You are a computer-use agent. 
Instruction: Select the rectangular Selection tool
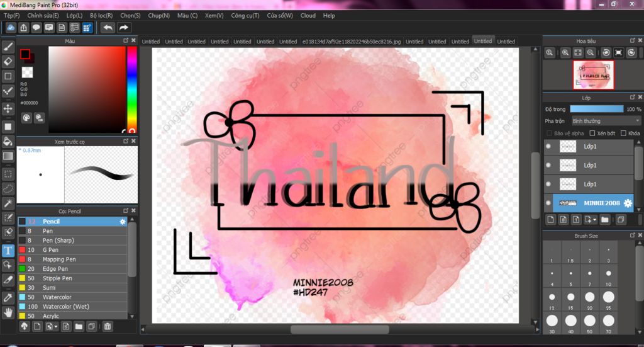[x=8, y=174]
